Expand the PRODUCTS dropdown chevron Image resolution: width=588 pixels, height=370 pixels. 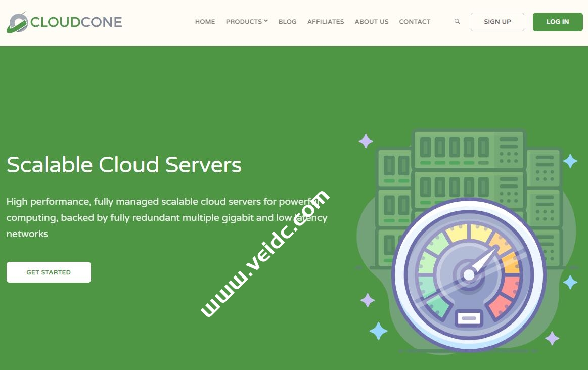click(266, 21)
